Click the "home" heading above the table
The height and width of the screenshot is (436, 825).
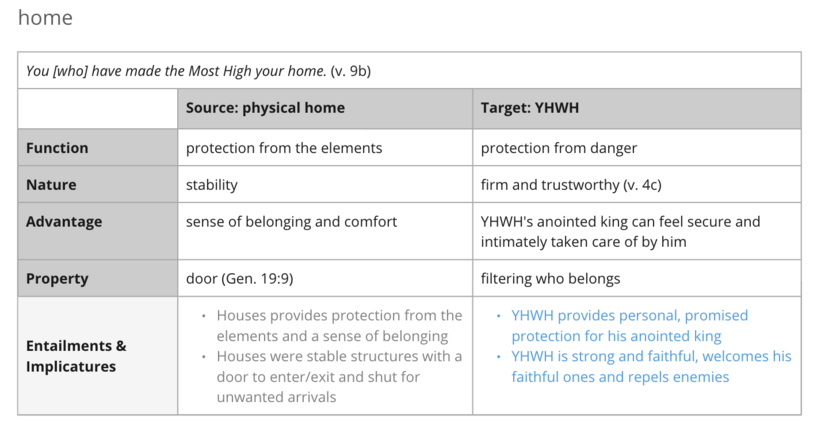click(x=45, y=18)
